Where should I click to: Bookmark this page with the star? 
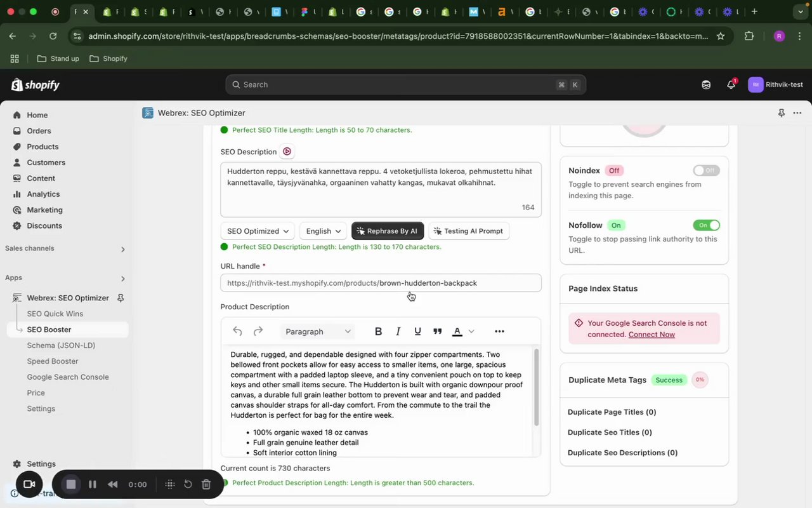[721, 36]
